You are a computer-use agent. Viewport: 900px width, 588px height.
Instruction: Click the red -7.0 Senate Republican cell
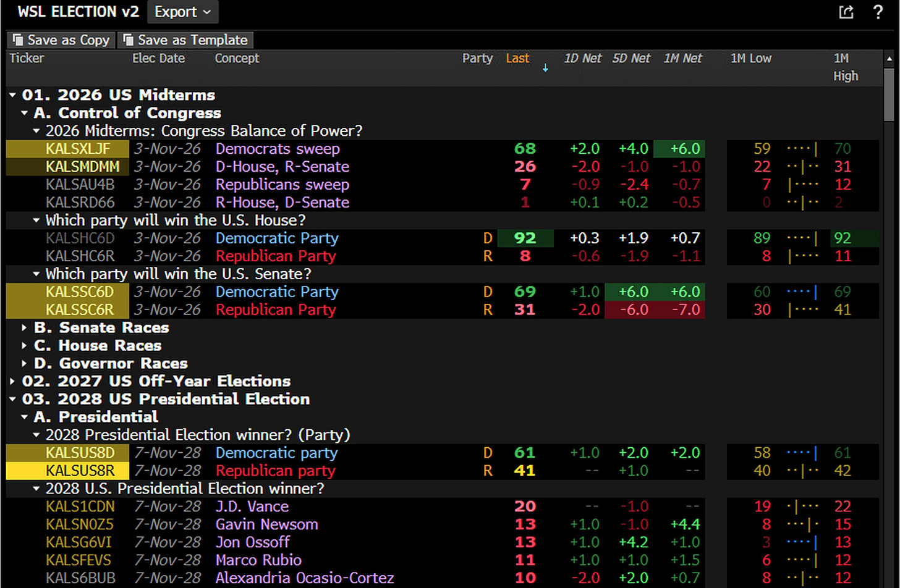point(679,310)
